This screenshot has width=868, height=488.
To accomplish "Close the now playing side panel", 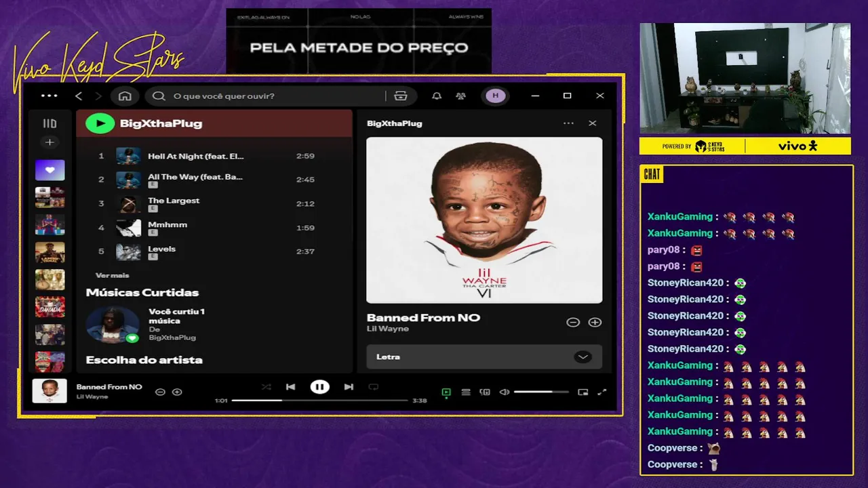I will [593, 123].
